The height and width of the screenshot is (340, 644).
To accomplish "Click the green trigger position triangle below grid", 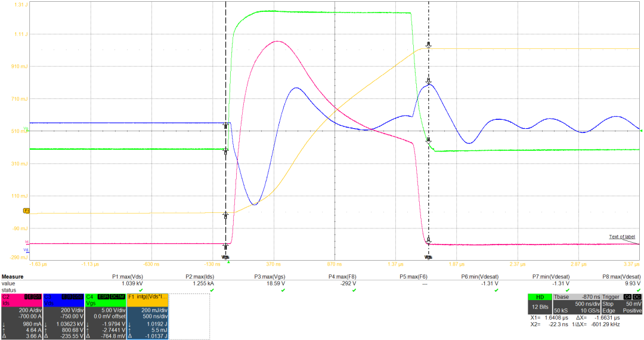I will pos(228,262).
